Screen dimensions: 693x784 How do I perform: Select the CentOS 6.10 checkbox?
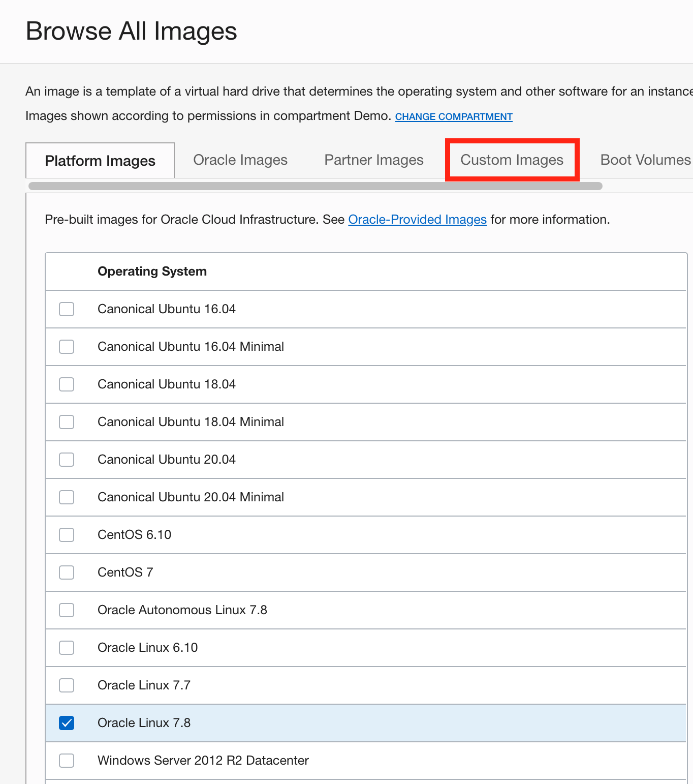click(67, 535)
